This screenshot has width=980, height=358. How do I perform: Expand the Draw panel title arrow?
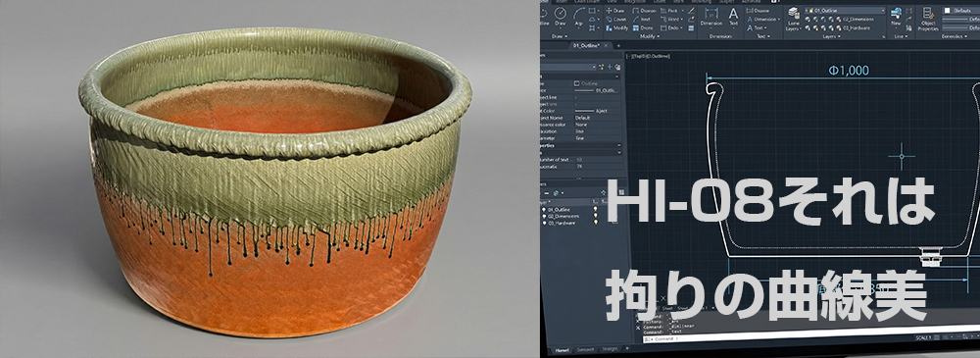tap(566, 36)
